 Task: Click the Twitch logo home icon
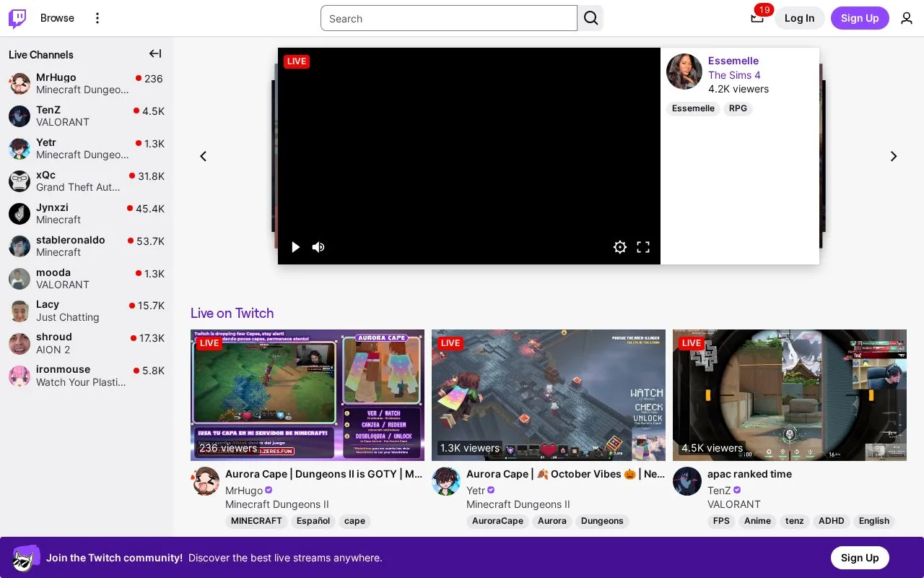pyautogui.click(x=17, y=18)
